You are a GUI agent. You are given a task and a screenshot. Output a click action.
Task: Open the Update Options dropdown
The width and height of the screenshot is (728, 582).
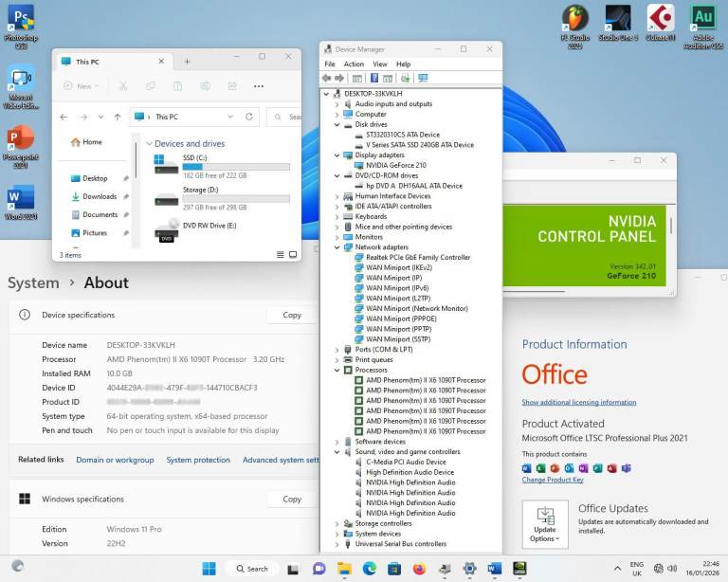(x=545, y=524)
